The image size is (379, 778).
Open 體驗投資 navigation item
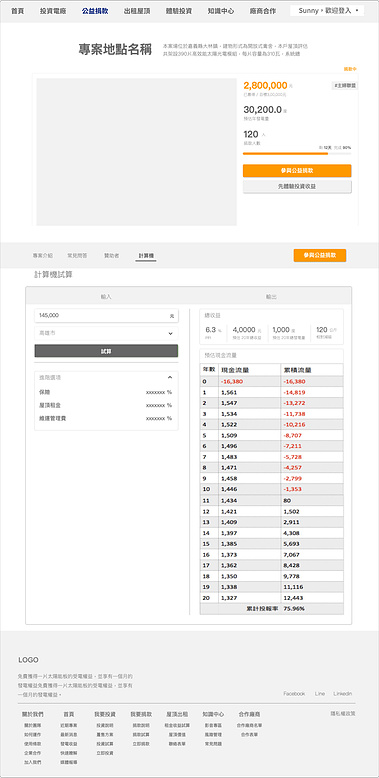pyautogui.click(x=179, y=11)
